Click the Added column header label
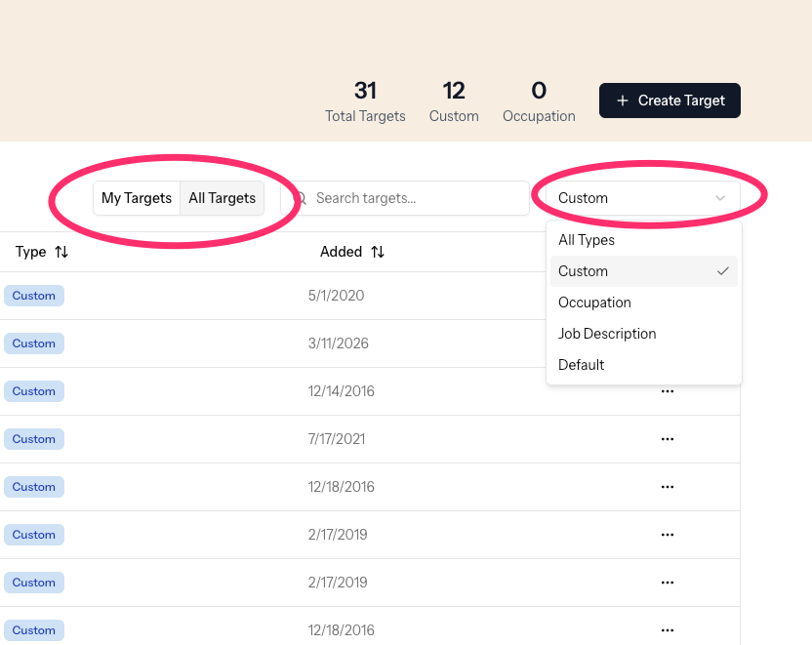 341,252
